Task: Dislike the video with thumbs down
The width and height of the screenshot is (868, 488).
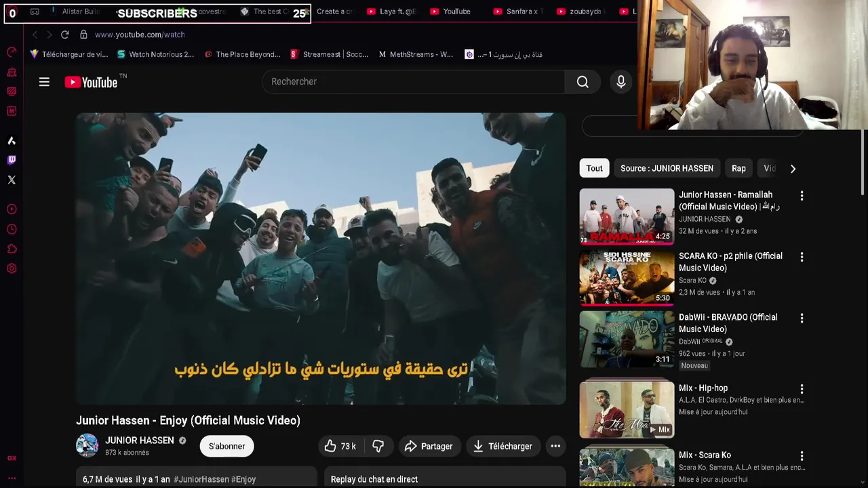Action: click(x=378, y=446)
